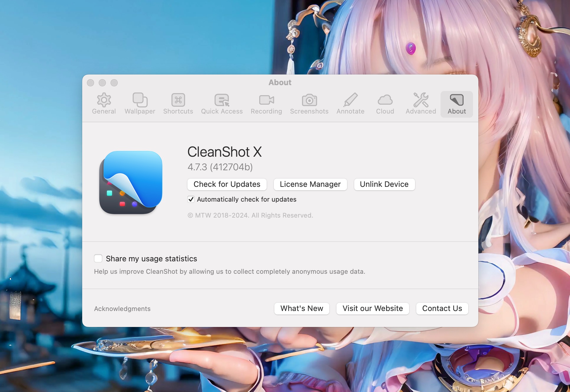Open Recording settings tab
The height and width of the screenshot is (392, 570).
[266, 103]
